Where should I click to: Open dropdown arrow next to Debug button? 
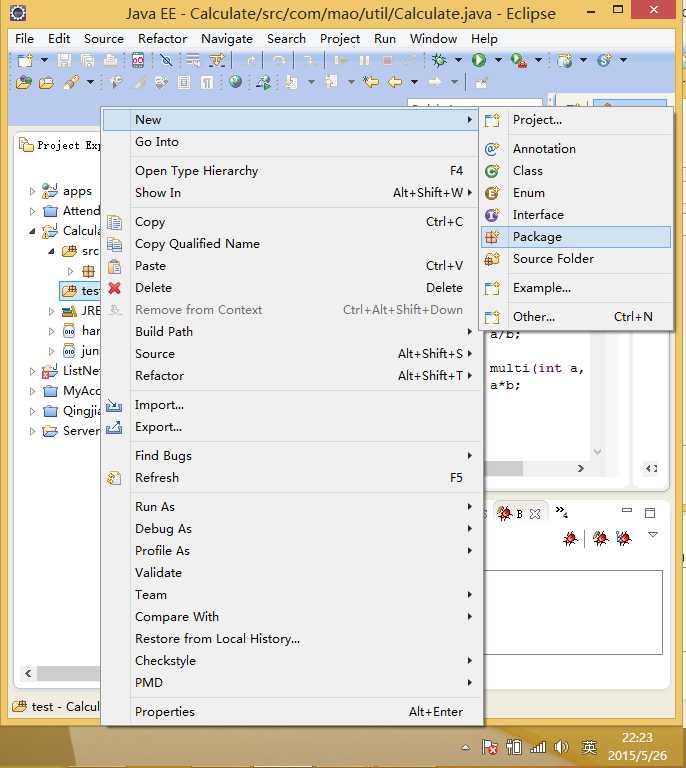click(458, 60)
